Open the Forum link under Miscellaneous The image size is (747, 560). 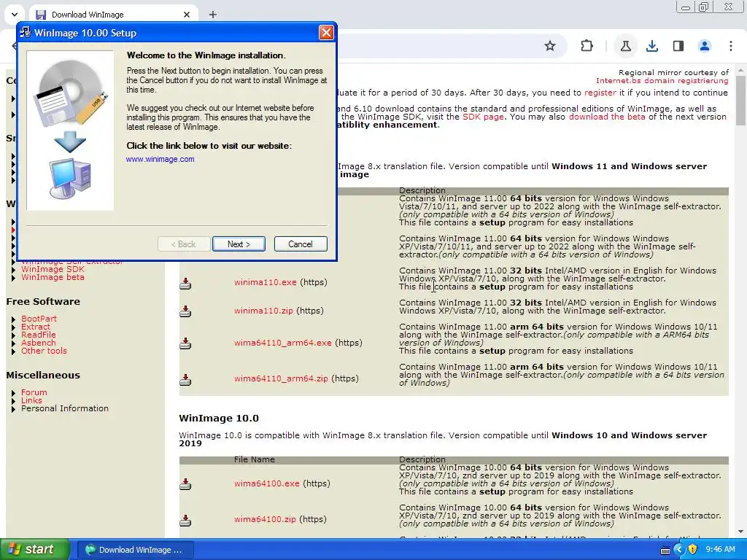pos(34,392)
